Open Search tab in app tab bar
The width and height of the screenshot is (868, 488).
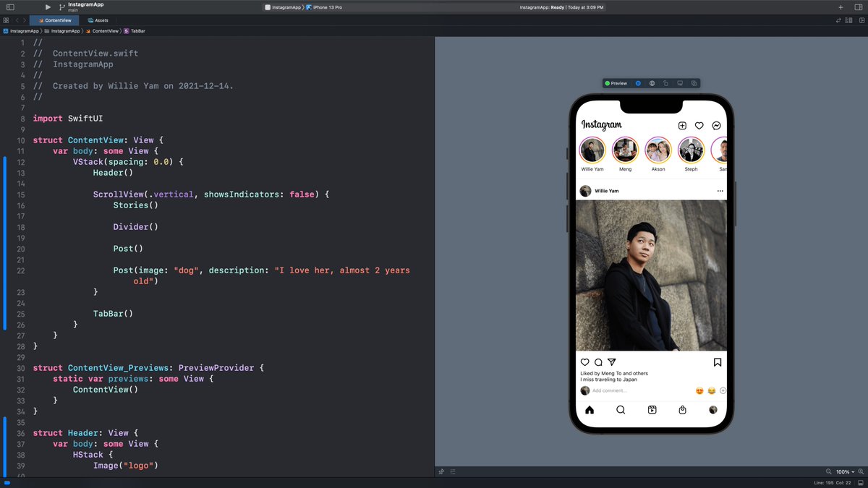(621, 410)
